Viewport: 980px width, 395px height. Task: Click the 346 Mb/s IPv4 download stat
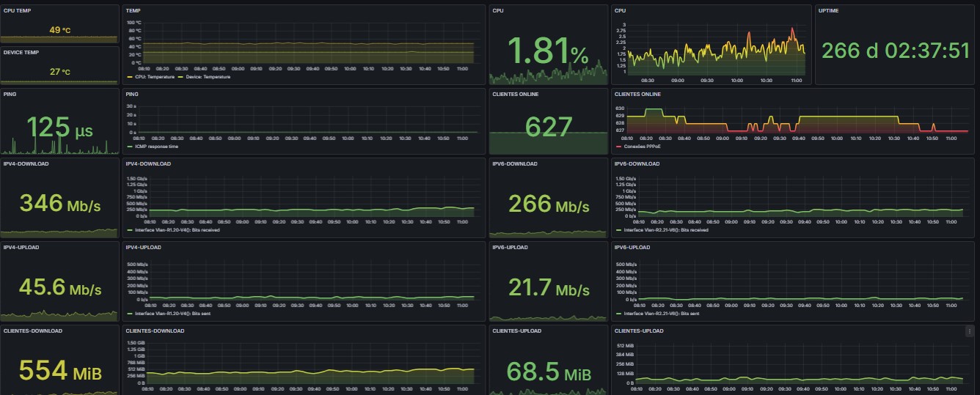pos(60,202)
